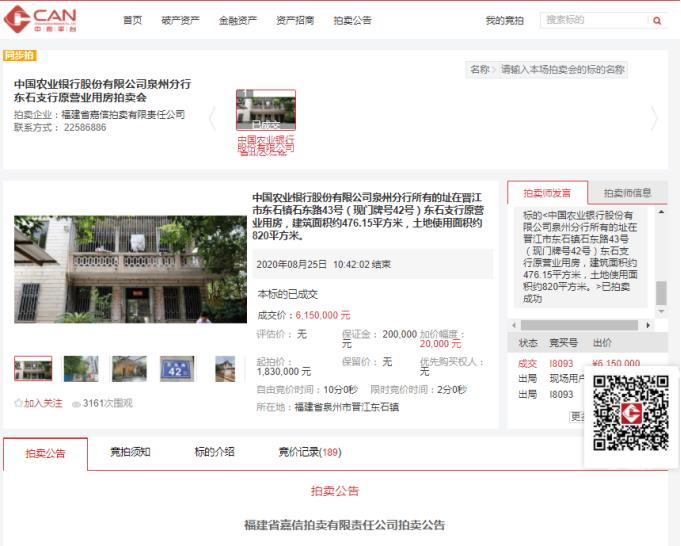Select the third building thumbnail
681x546 pixels.
pos(129,368)
